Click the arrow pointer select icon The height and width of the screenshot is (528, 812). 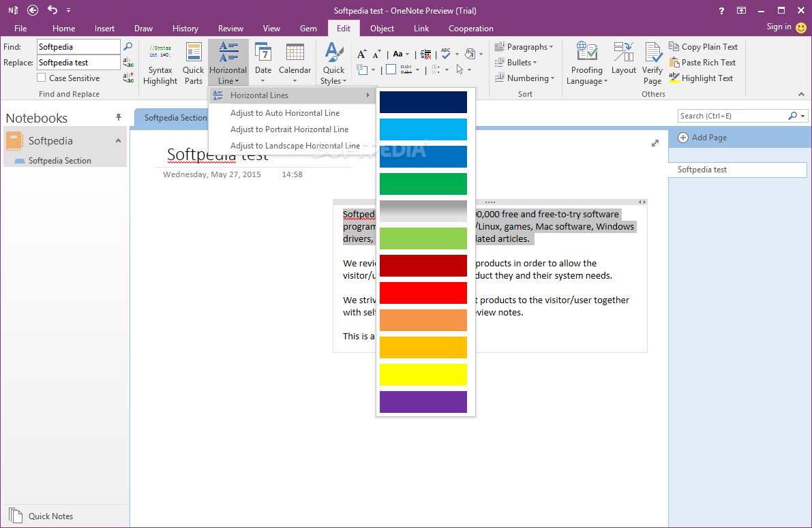click(x=460, y=69)
